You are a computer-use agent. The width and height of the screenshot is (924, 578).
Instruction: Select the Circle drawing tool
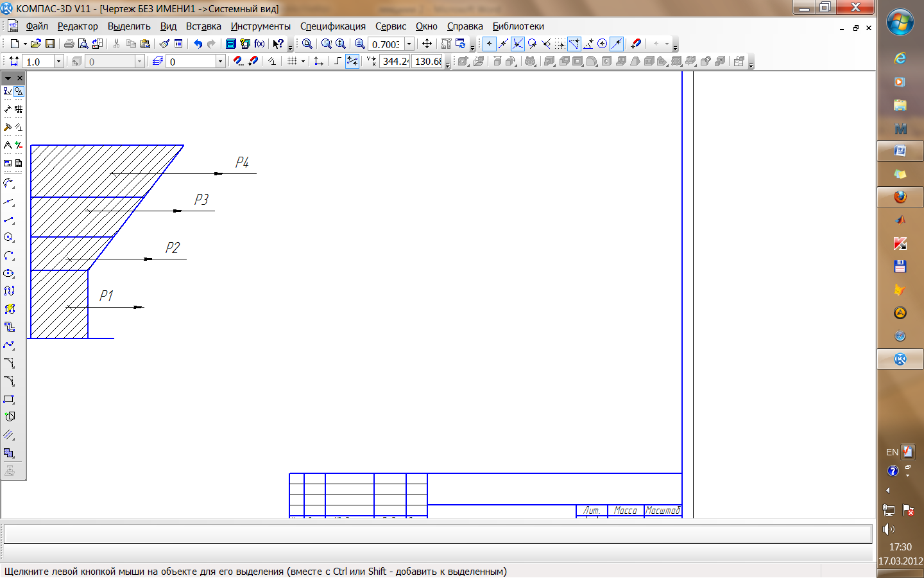pos(9,238)
